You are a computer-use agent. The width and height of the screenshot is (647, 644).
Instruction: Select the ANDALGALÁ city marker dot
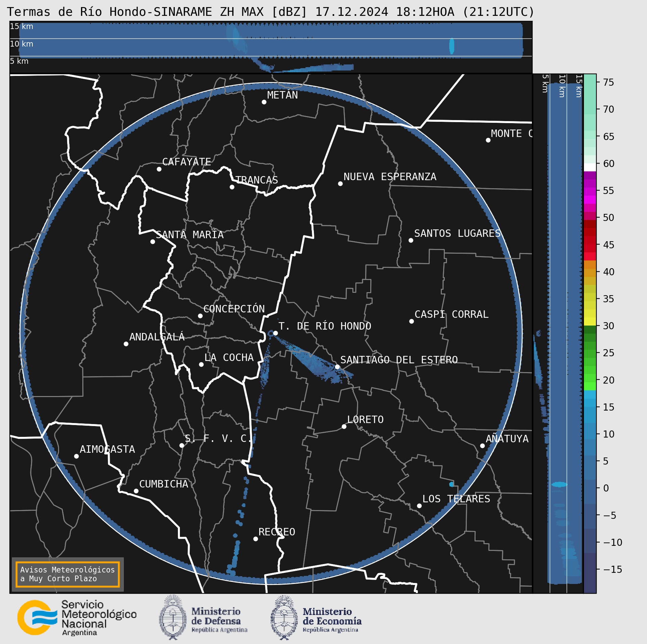(x=126, y=344)
